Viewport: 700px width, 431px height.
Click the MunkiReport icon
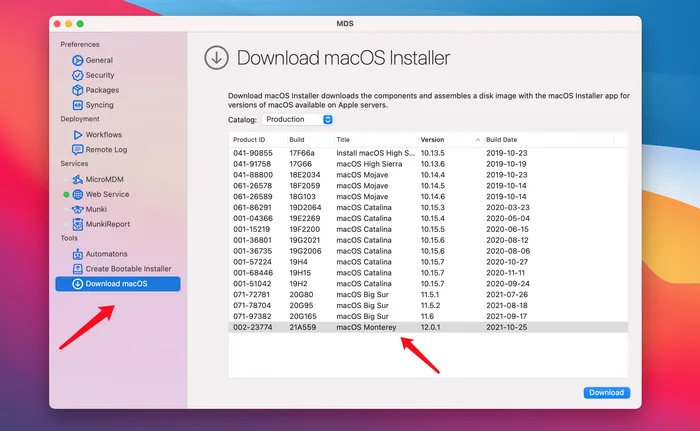(x=78, y=224)
